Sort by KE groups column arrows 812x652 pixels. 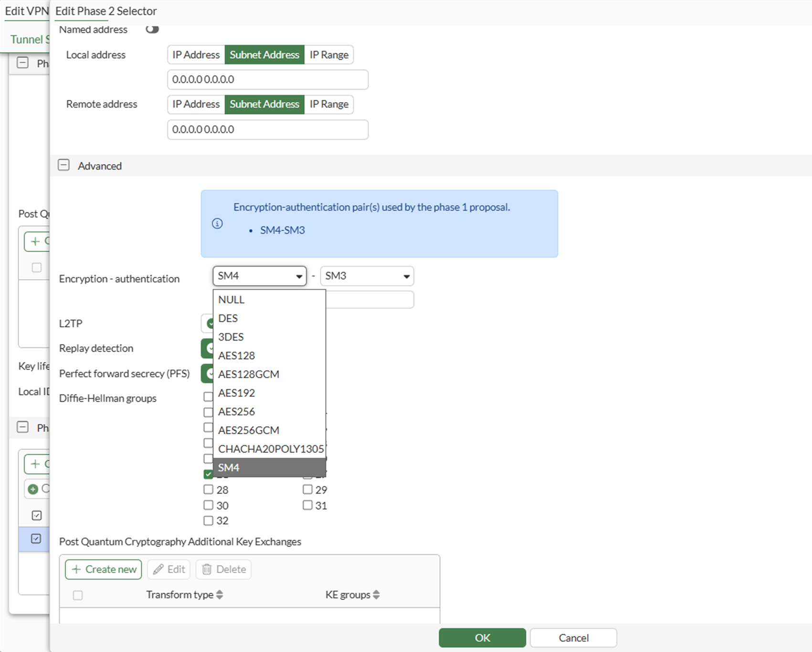(376, 595)
